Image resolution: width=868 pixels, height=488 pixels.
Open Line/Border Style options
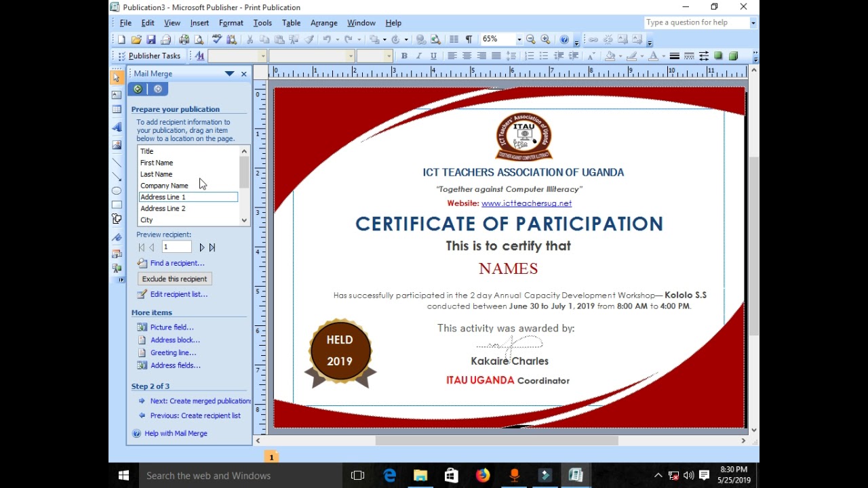click(675, 56)
